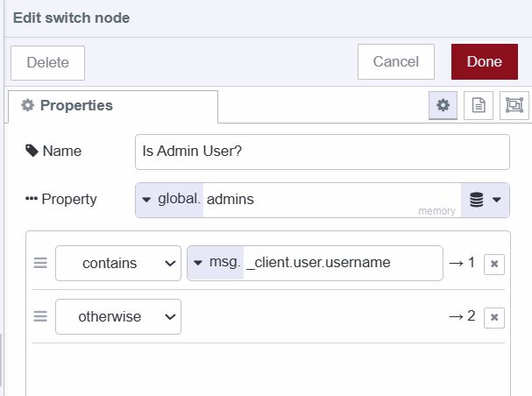Remove the contains rule
The height and width of the screenshot is (396, 532).
[x=493, y=264]
